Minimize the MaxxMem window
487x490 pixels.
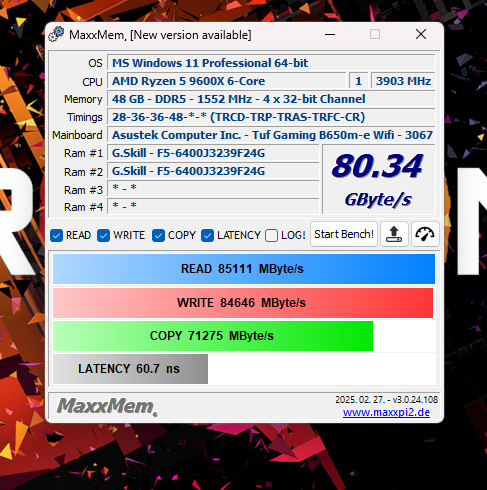[330, 34]
